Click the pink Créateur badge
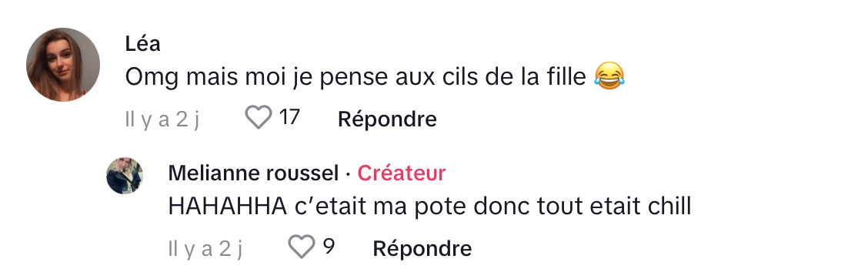 pyautogui.click(x=402, y=173)
